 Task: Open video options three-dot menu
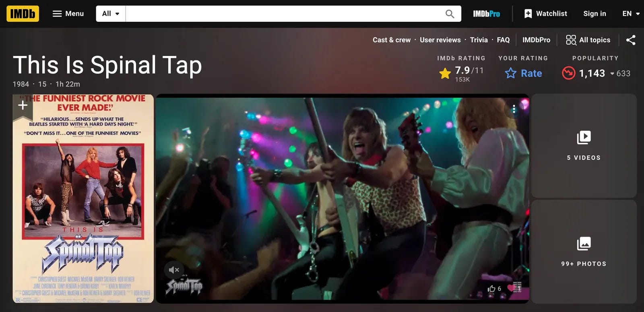coord(514,109)
